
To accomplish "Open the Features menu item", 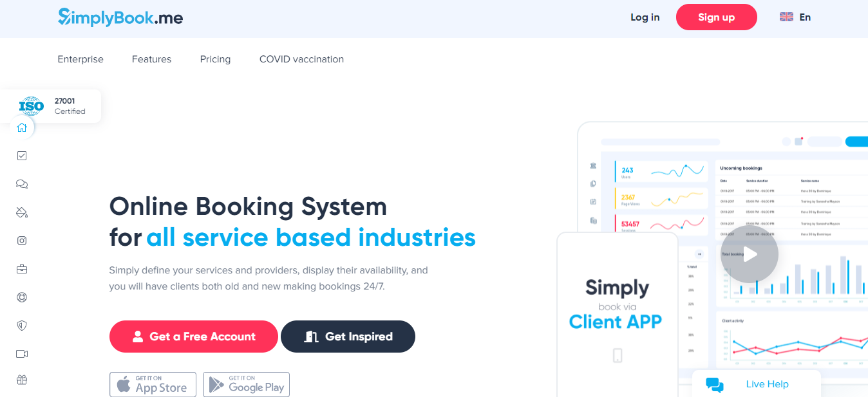I will click(x=151, y=59).
